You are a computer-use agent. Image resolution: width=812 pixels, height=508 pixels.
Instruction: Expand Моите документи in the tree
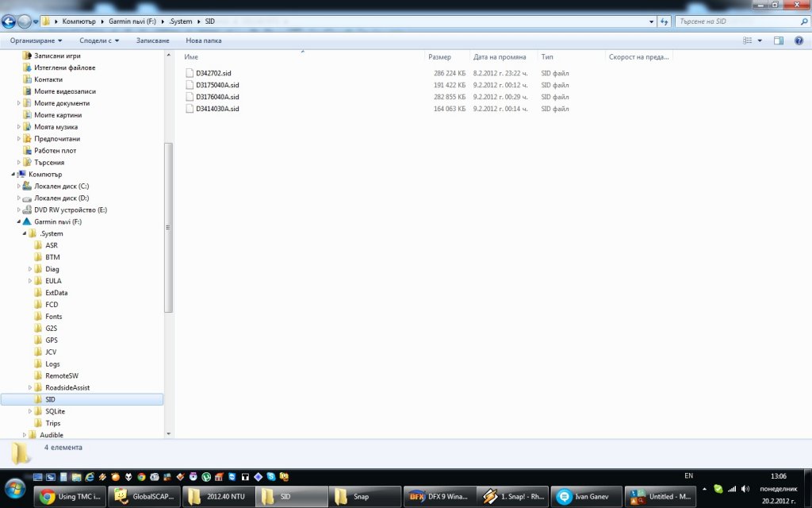click(19, 103)
